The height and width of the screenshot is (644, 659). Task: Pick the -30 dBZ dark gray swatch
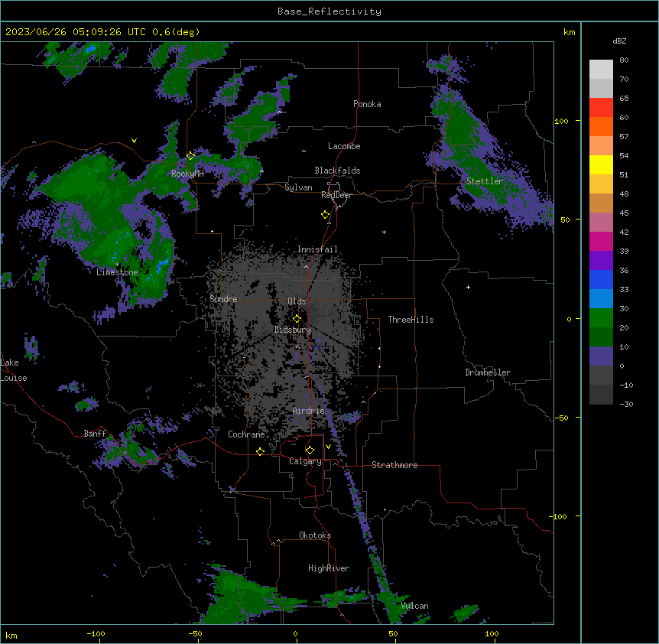[x=601, y=395]
